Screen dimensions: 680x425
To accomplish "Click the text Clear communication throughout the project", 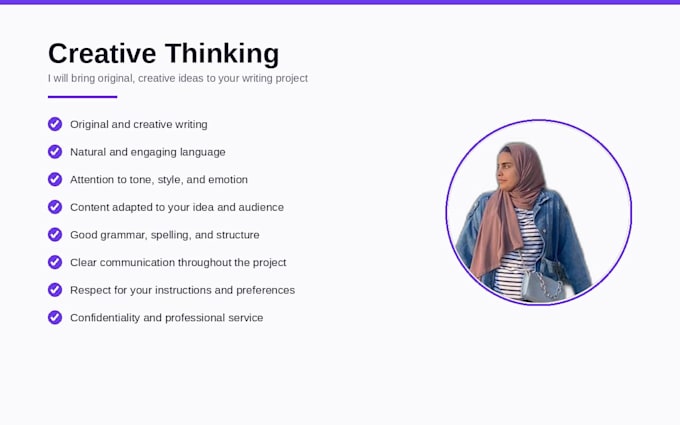I will pos(178,262).
